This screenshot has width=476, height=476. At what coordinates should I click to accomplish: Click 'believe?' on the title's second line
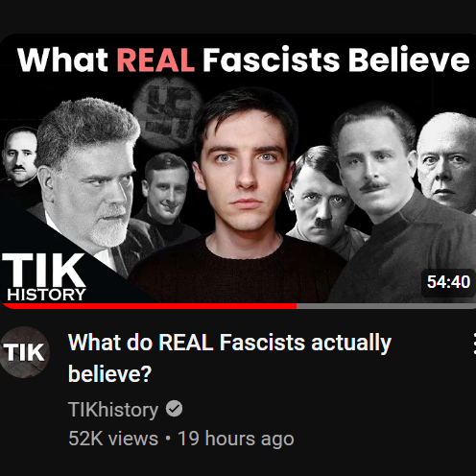pos(109,374)
